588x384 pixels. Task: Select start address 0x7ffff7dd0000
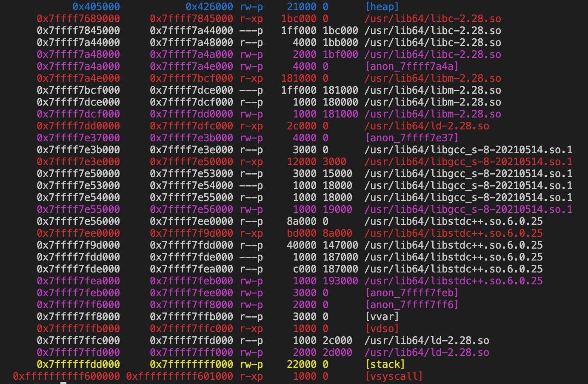click(78, 126)
